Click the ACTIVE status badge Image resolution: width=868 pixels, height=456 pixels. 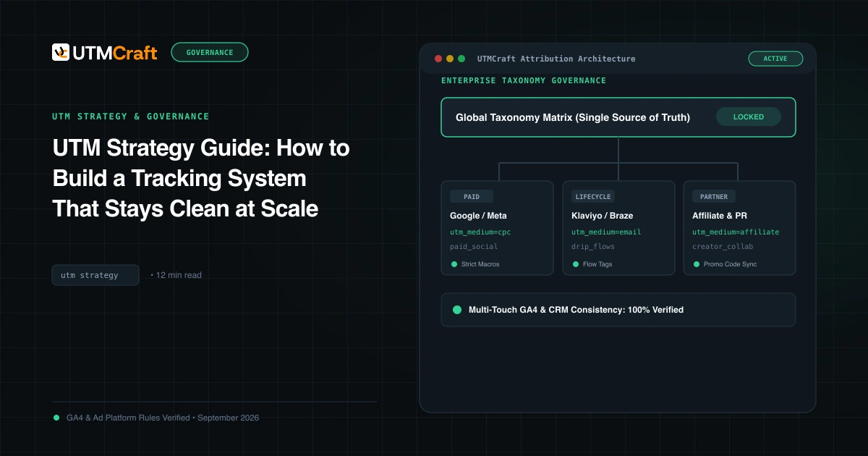pos(775,59)
